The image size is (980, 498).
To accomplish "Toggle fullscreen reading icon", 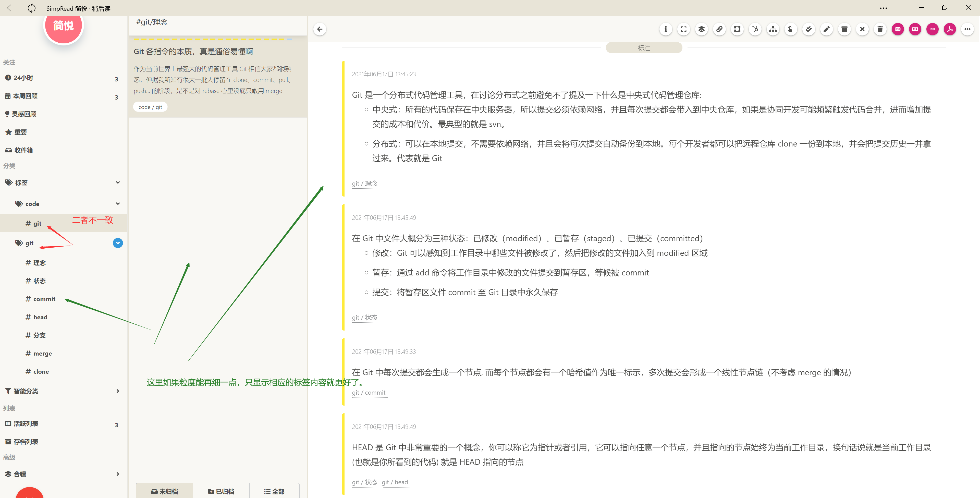I will [683, 29].
